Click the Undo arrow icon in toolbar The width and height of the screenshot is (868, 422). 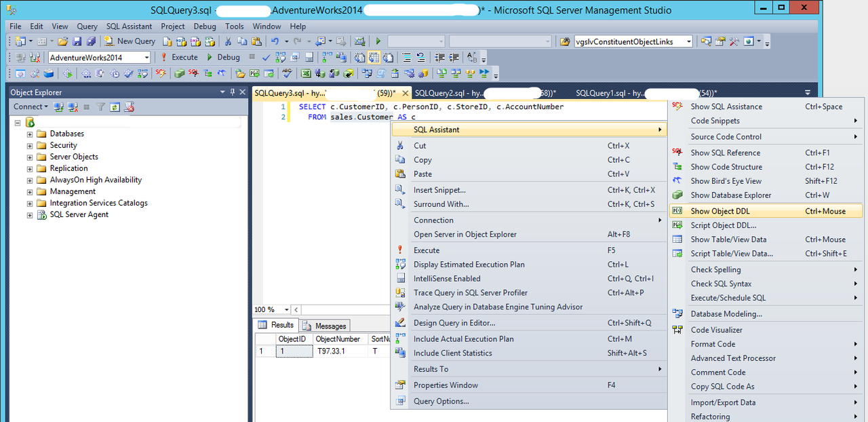pos(275,41)
